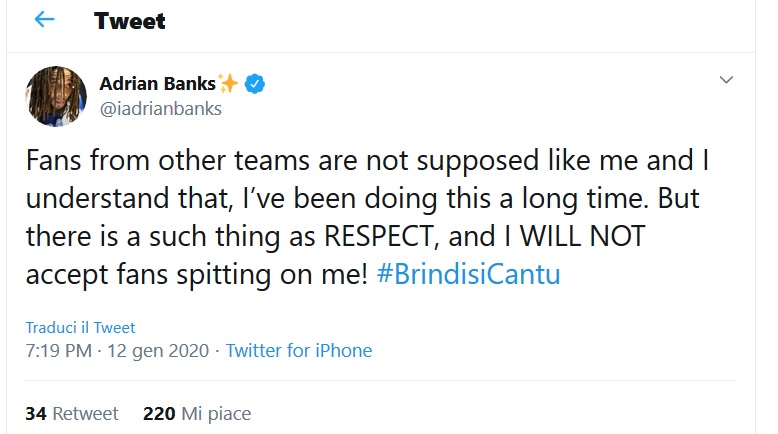The width and height of the screenshot is (778, 434).
Task: Click the @iadrianbanks handle
Action: coord(160,109)
